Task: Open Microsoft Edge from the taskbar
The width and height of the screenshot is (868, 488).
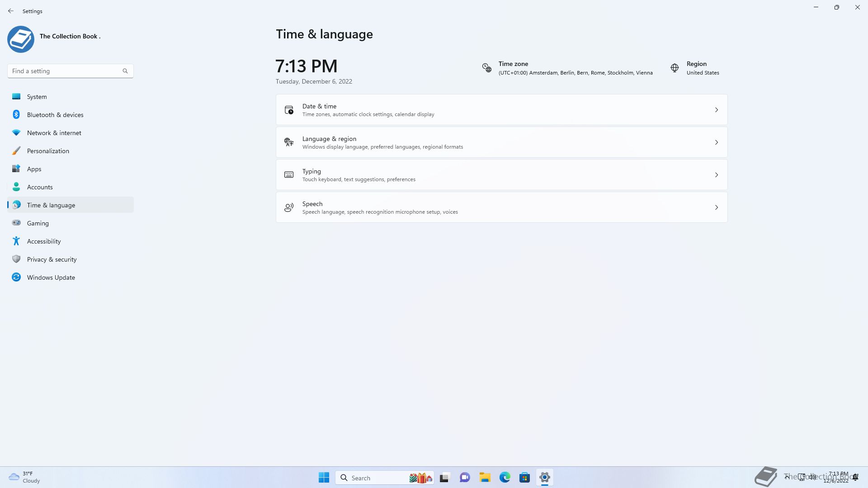Action: point(505,478)
